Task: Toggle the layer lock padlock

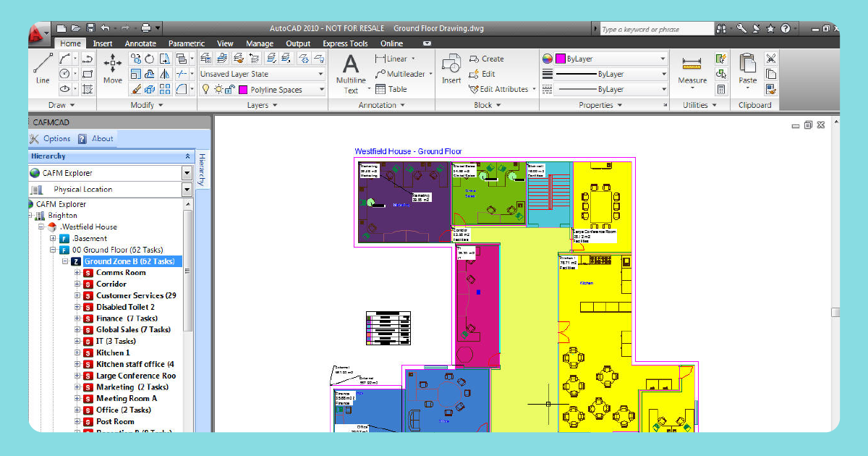Action: (229, 89)
